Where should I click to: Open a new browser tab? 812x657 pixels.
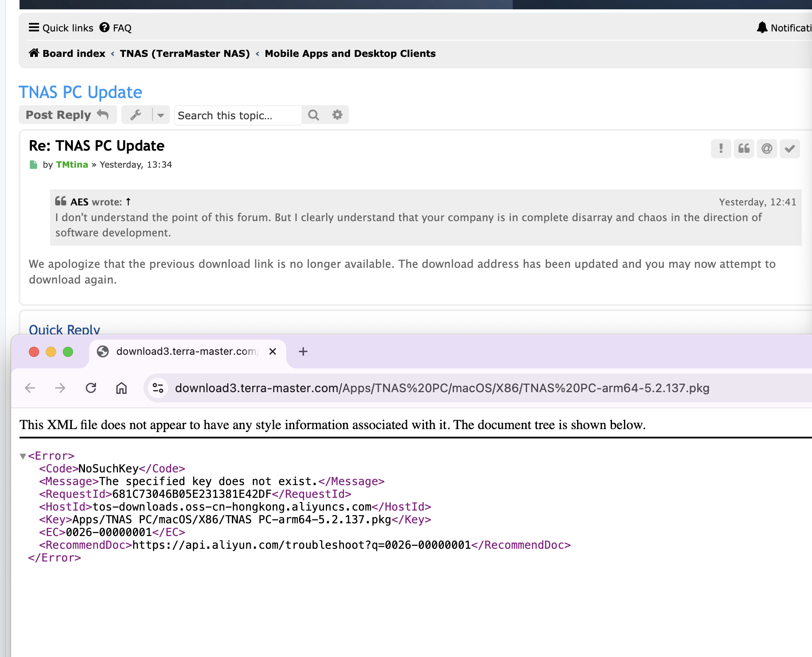click(x=303, y=351)
